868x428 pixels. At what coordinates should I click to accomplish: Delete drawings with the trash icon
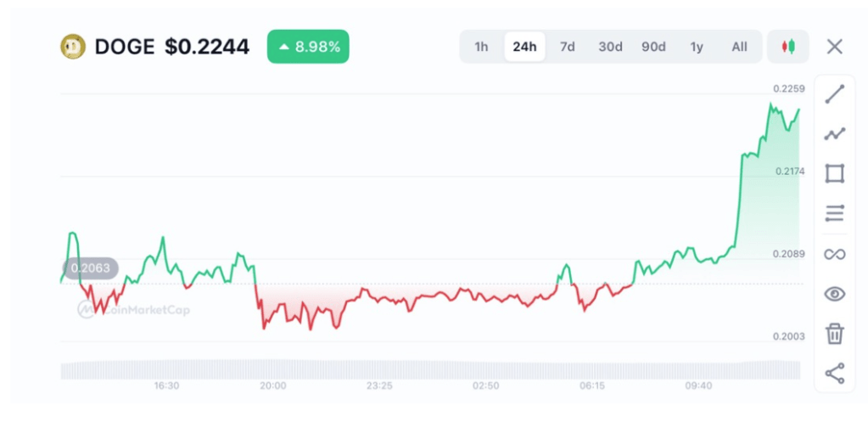(834, 334)
